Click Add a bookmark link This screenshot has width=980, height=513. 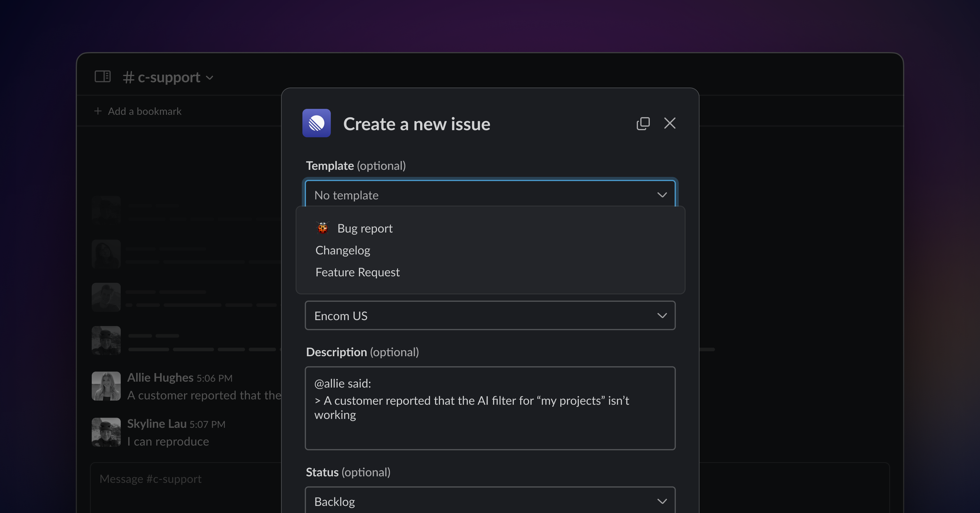click(145, 111)
